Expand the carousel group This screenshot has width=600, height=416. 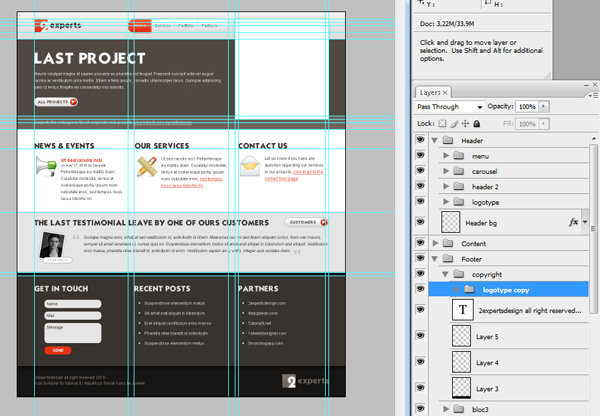[446, 171]
